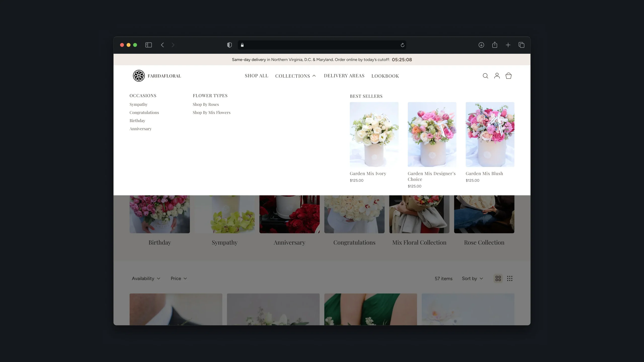Open Garden Mix Blush product image

(x=490, y=134)
